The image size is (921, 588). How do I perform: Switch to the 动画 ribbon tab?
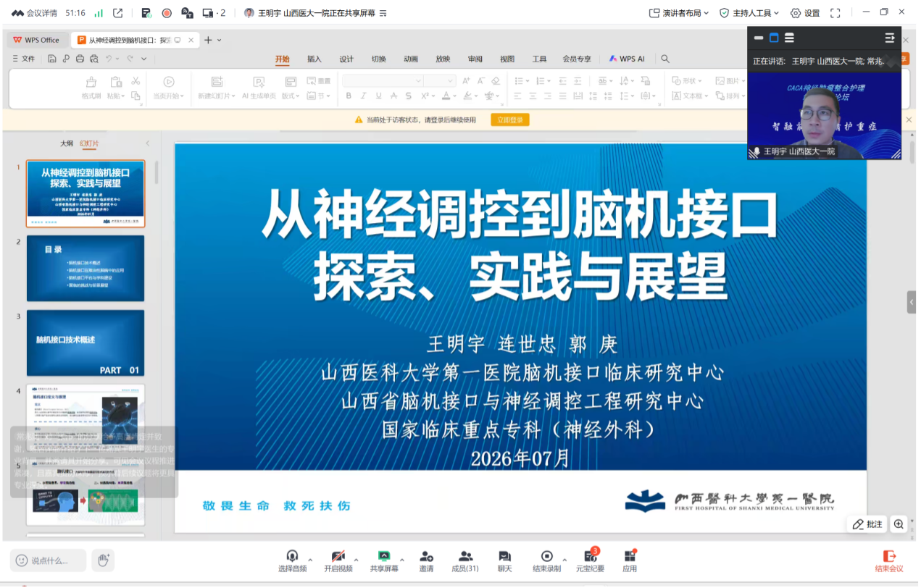pos(411,59)
